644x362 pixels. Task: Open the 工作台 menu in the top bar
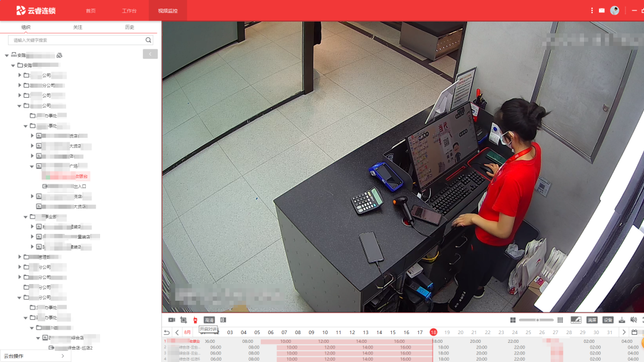(x=129, y=11)
